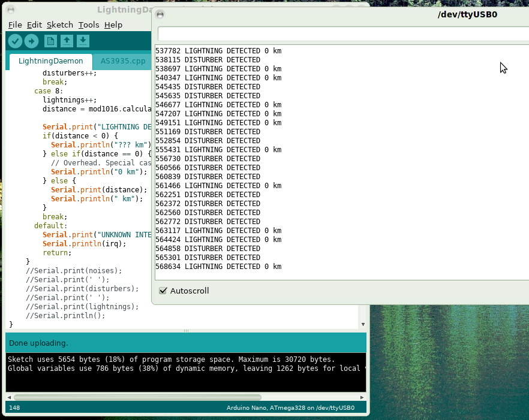This screenshot has height=420, width=529.
Task: Click the editor/console splitter handle
Action: [186, 331]
